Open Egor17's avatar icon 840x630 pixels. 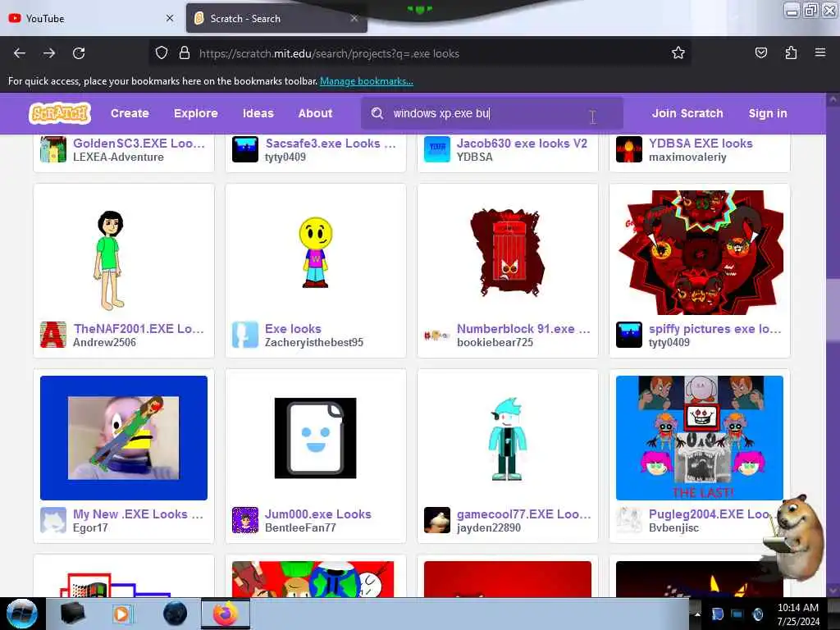53,520
